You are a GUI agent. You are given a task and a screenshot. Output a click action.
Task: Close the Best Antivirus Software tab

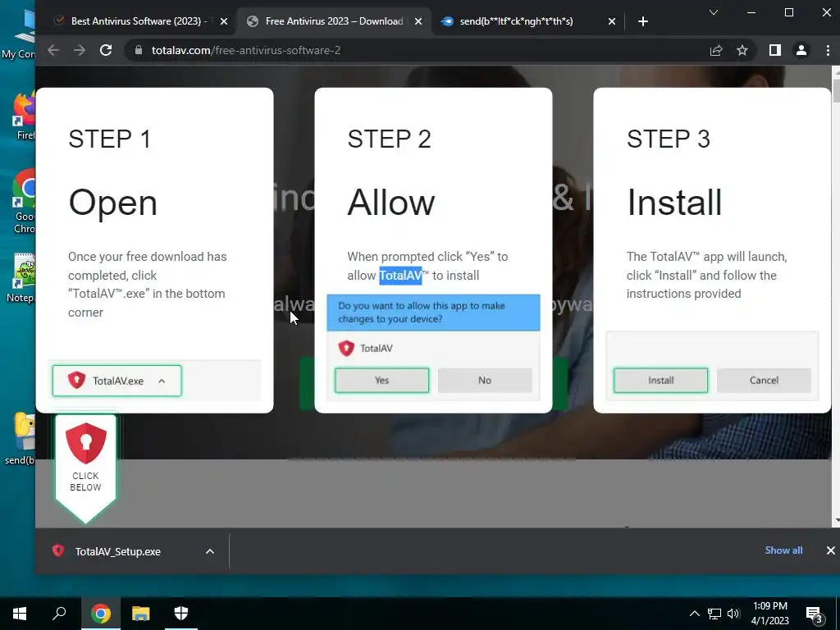point(224,21)
